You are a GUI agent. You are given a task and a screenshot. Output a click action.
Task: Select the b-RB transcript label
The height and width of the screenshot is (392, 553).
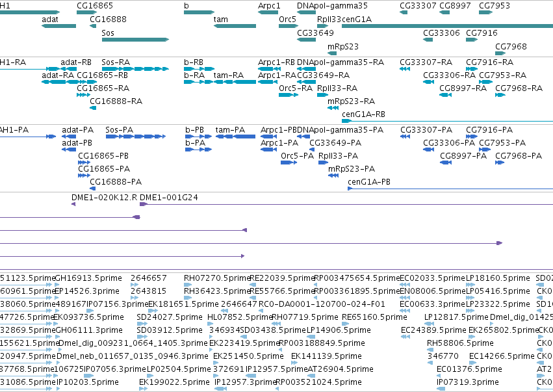tap(194, 62)
